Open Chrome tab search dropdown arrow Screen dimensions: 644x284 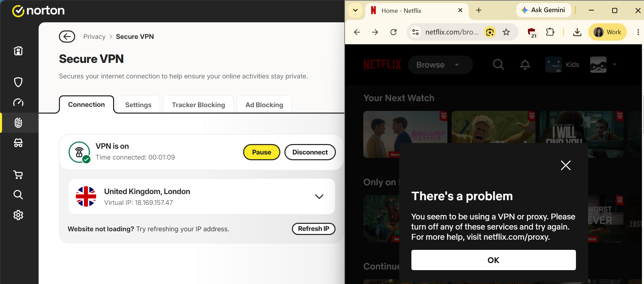(x=355, y=10)
